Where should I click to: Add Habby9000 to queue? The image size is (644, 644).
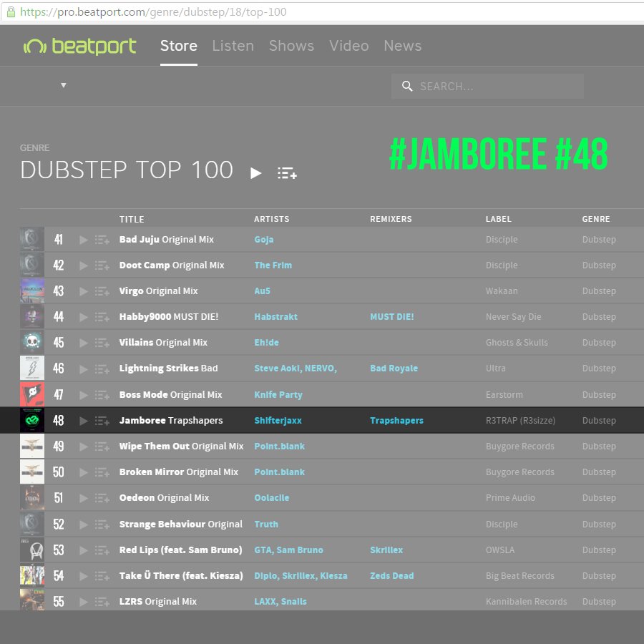pos(102,317)
